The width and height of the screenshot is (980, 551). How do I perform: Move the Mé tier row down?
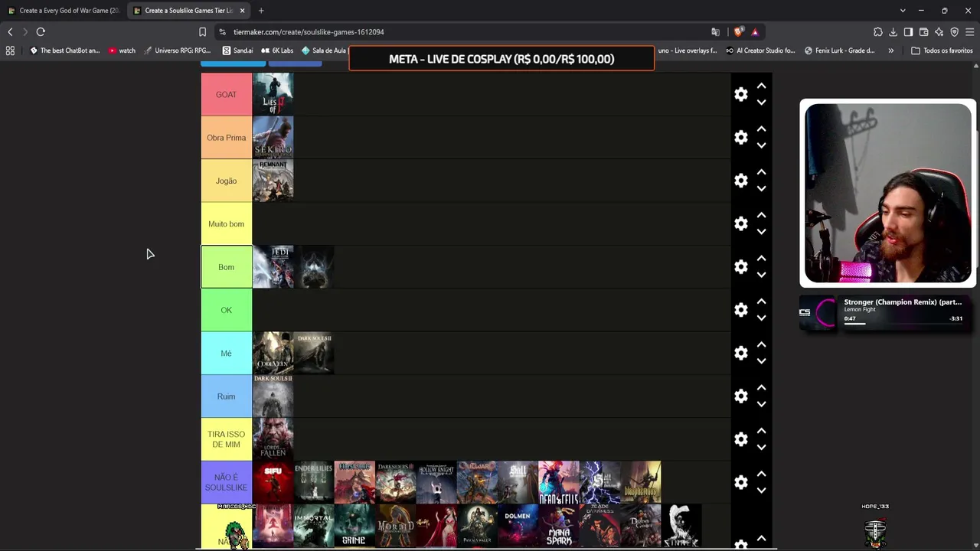761,361
